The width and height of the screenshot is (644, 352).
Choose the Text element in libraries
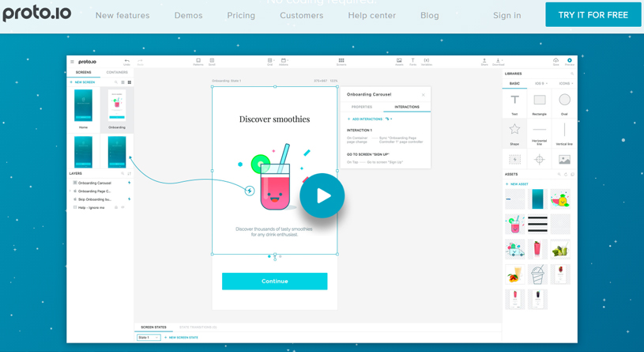pyautogui.click(x=514, y=100)
